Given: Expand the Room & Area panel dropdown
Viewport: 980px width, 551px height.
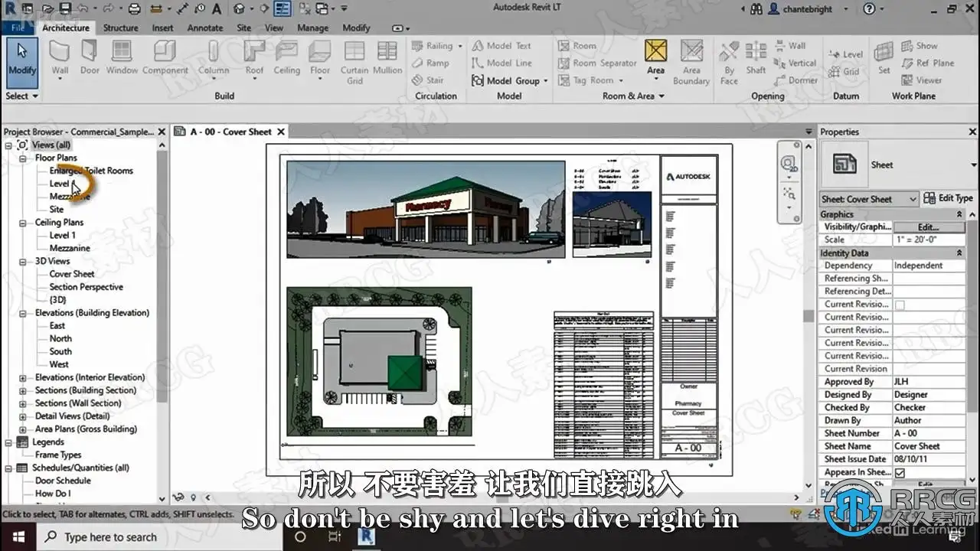Looking at the screenshot, I should (x=633, y=96).
